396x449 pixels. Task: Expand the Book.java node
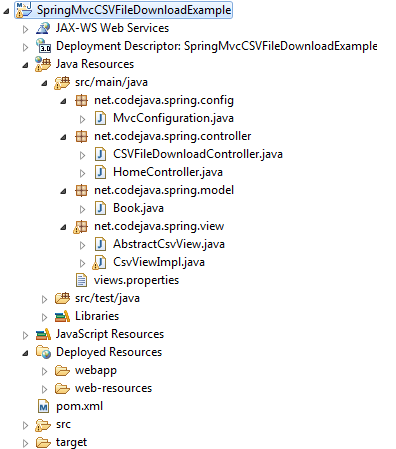82,209
